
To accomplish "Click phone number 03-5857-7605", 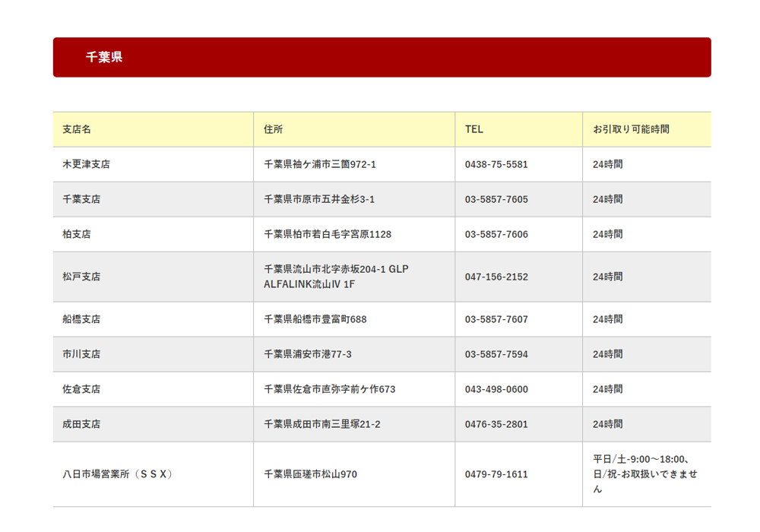I will [496, 199].
